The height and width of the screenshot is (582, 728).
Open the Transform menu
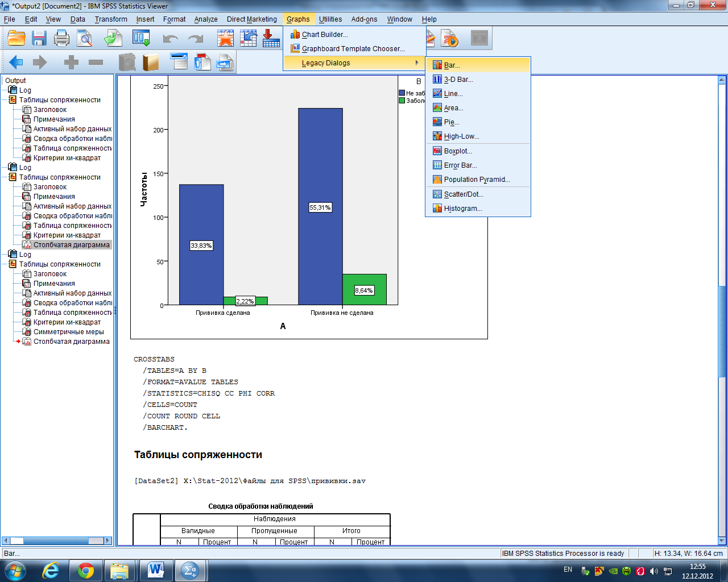[x=111, y=19]
